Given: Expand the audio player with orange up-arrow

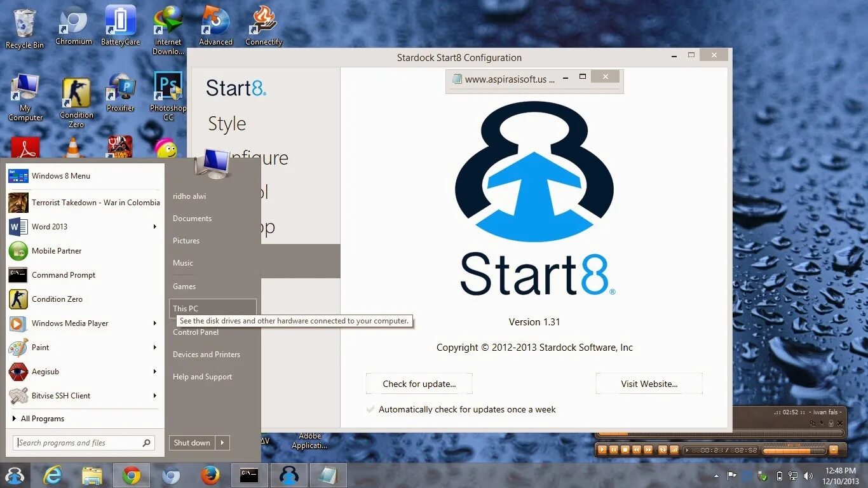Looking at the screenshot, I should pos(834,450).
